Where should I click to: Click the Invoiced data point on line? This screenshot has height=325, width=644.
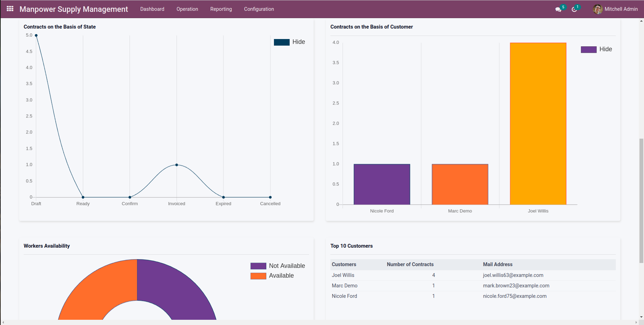coord(176,165)
